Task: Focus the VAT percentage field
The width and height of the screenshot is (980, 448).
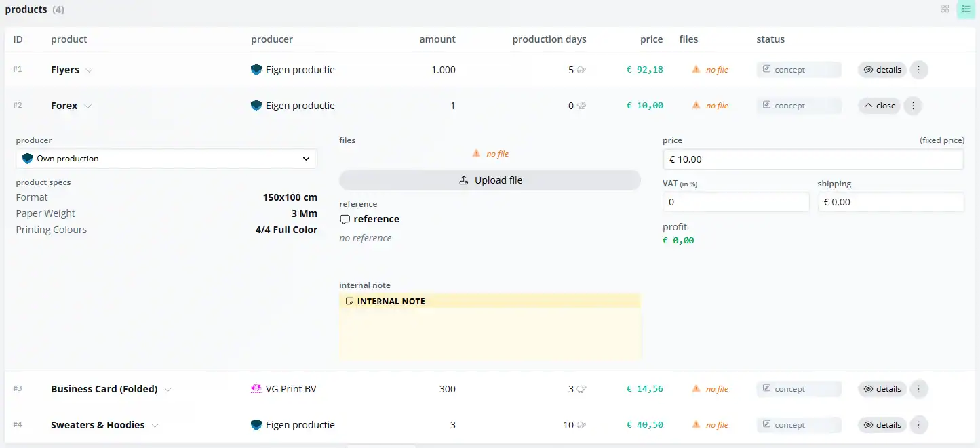Action: [736, 202]
